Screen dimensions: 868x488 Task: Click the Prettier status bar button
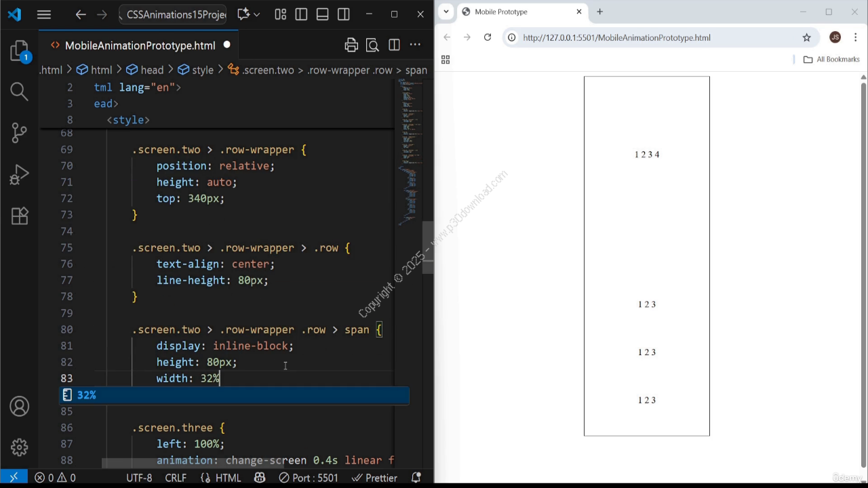[375, 478]
